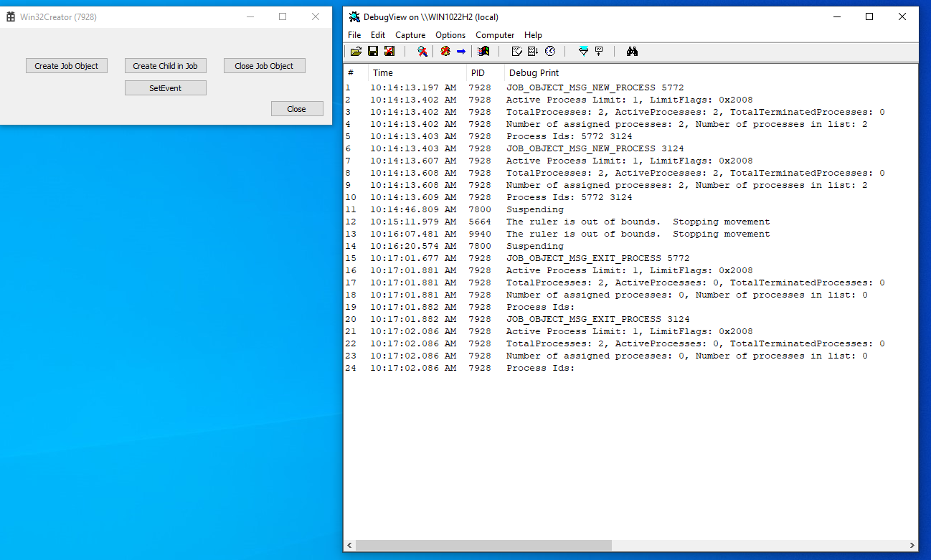Image resolution: width=931 pixels, height=560 pixels.
Task: Click the SetEvent button
Action: (166, 88)
